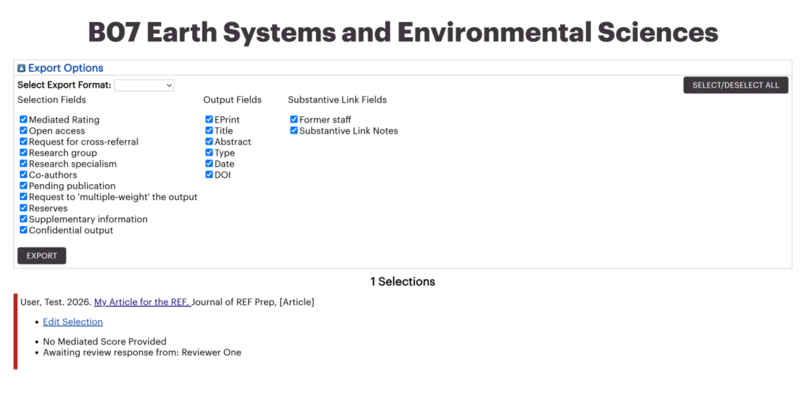Click the Export button
This screenshot has height=399, width=800.
pos(42,256)
